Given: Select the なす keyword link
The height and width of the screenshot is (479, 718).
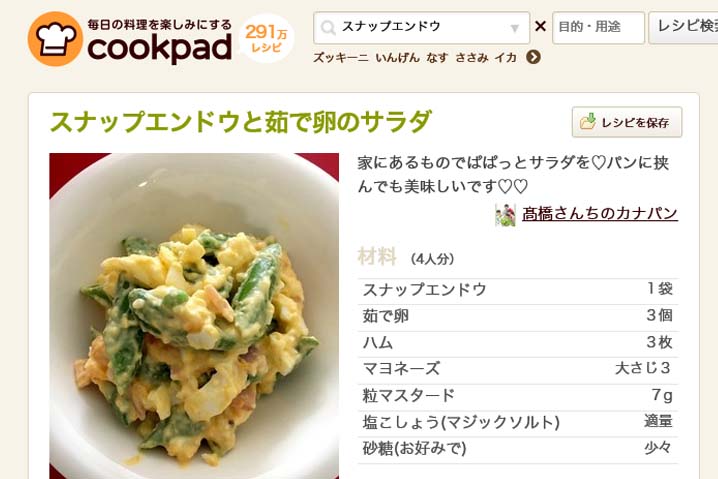Looking at the screenshot, I should [x=437, y=58].
